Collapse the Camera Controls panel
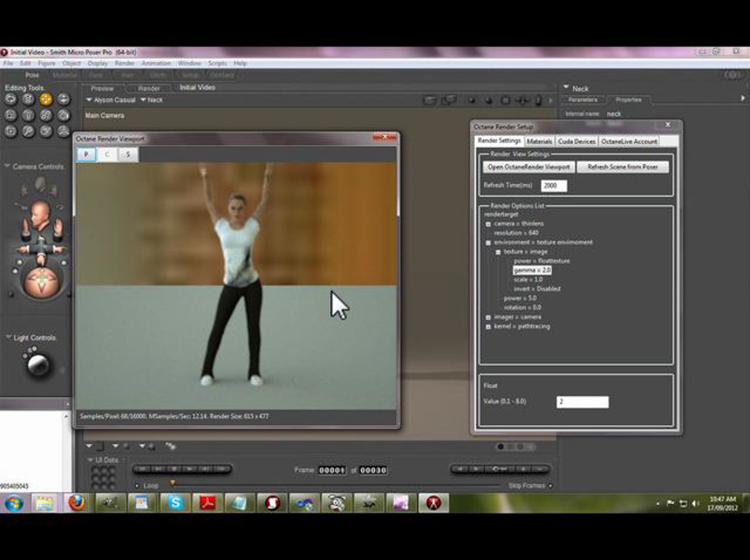 click(7, 166)
